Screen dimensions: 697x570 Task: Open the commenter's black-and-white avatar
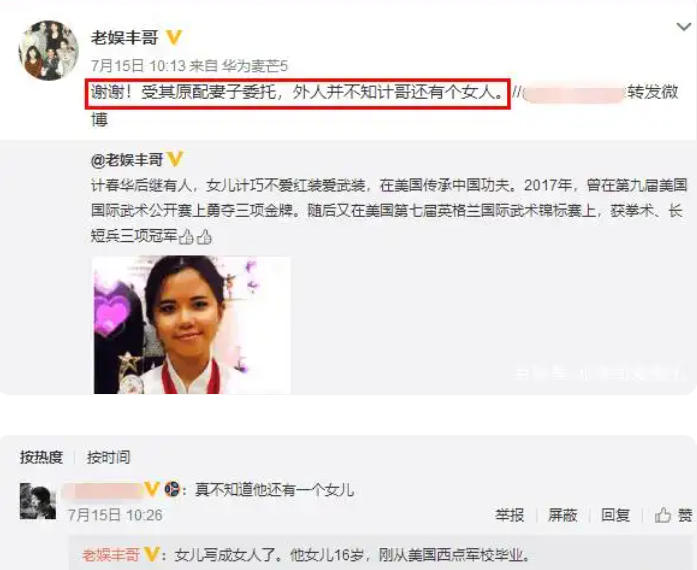pyautogui.click(x=38, y=501)
